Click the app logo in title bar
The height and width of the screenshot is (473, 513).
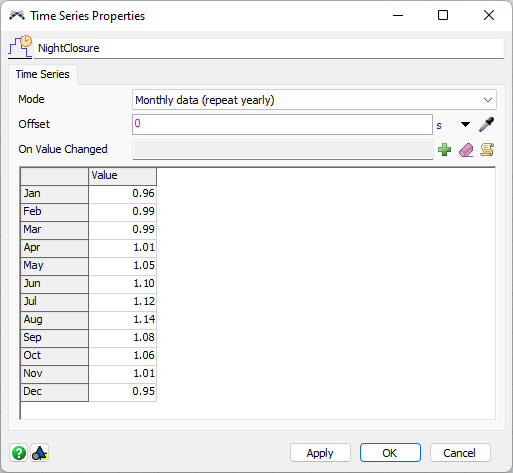pyautogui.click(x=17, y=15)
